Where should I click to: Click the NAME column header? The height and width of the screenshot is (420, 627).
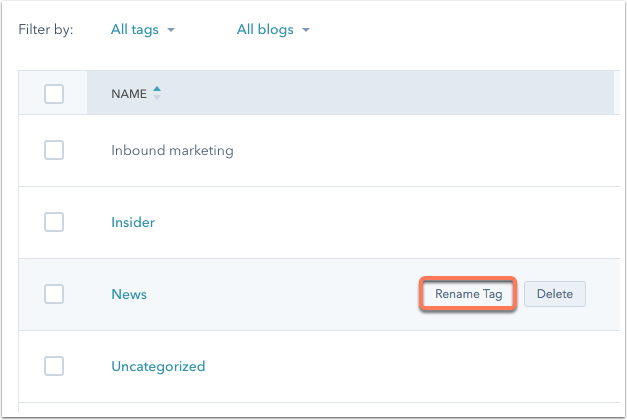129,94
